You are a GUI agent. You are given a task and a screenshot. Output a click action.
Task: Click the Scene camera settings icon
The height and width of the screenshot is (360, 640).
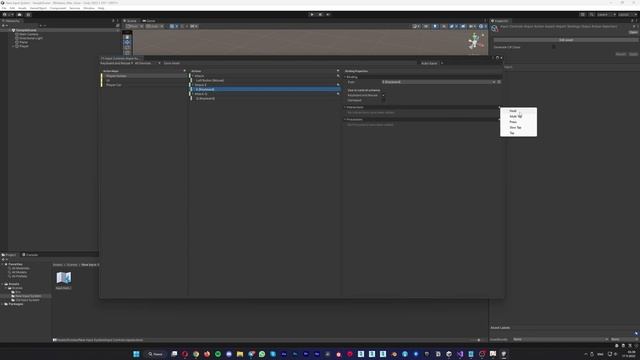point(471,26)
